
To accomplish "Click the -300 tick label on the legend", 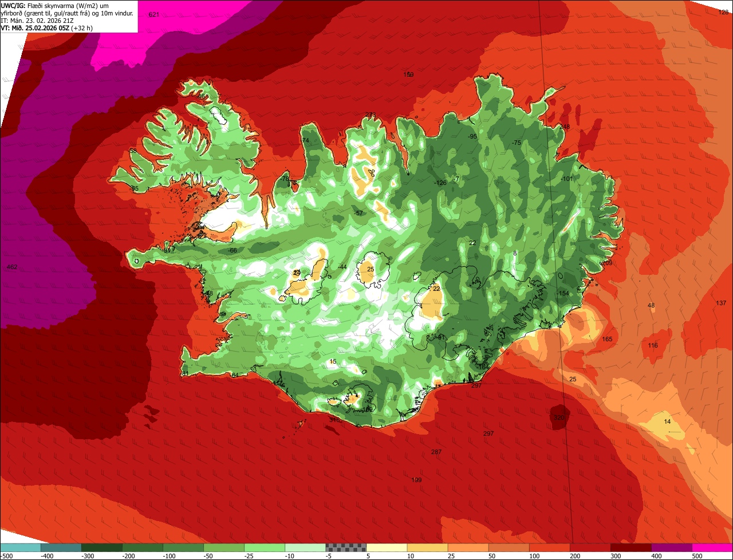I will (x=88, y=555).
